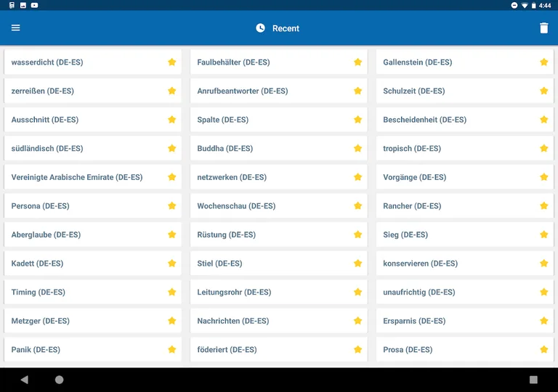Viewport: 558px width, 392px height.
Task: View the Aberglaube translation
Action: pos(46,235)
